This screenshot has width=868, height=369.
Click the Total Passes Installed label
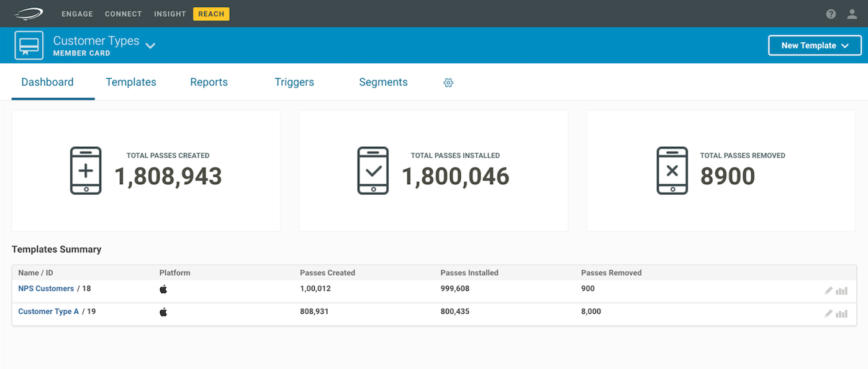455,156
